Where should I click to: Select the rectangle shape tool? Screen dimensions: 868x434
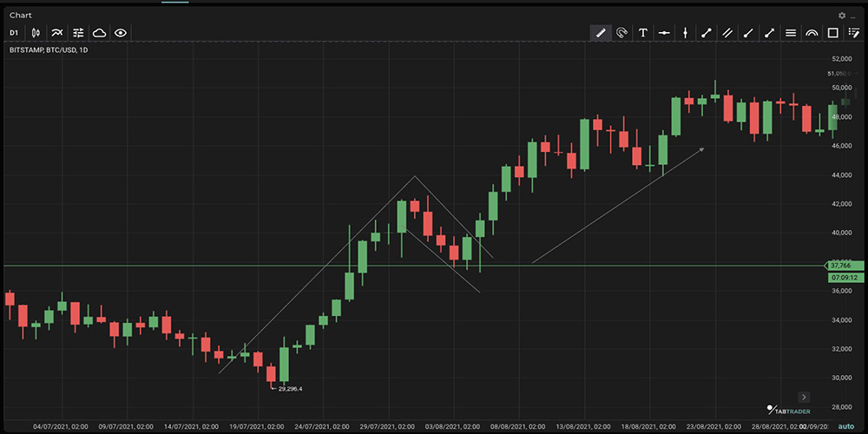(x=833, y=33)
